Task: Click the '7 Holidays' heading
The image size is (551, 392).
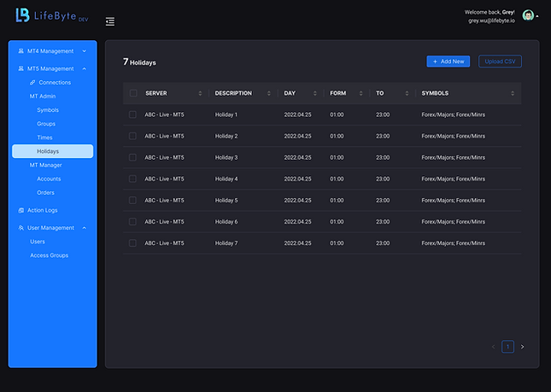Action: coord(139,62)
